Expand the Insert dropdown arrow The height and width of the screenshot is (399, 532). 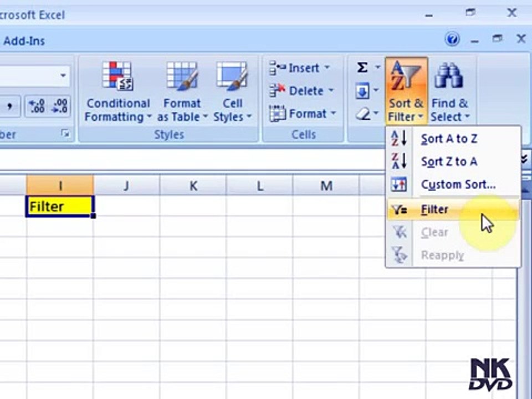pyautogui.click(x=326, y=67)
